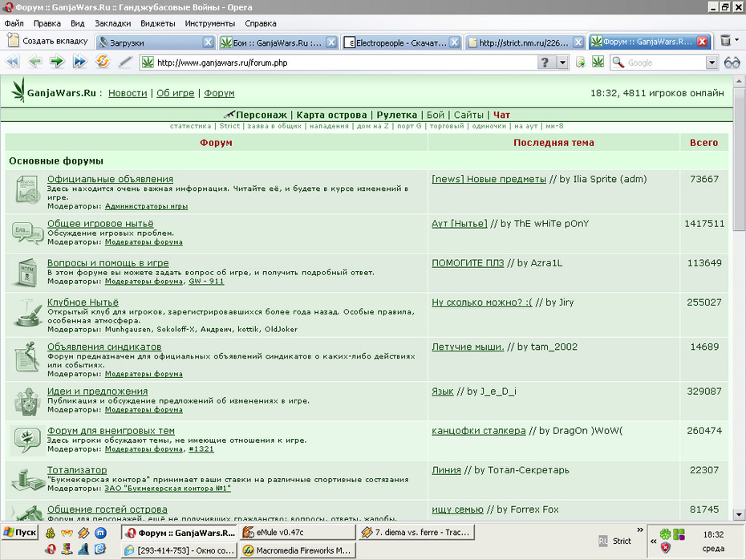The width and height of the screenshot is (746, 560).
Task: Click the Reload page toolbar icon
Action: 103,62
